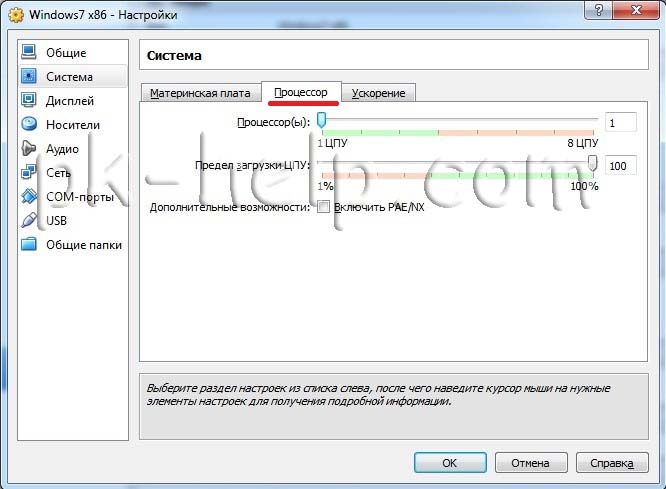Click the Носители disc icon

29,124
